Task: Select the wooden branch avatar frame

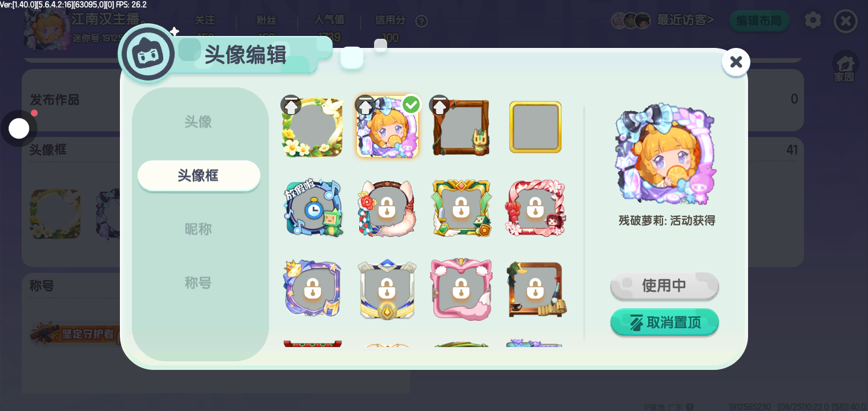Action: coord(461,127)
